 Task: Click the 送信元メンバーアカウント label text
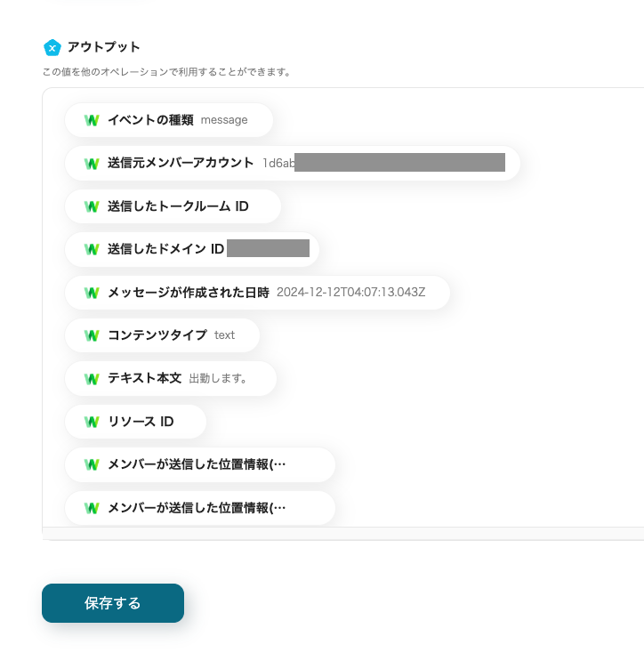181,163
